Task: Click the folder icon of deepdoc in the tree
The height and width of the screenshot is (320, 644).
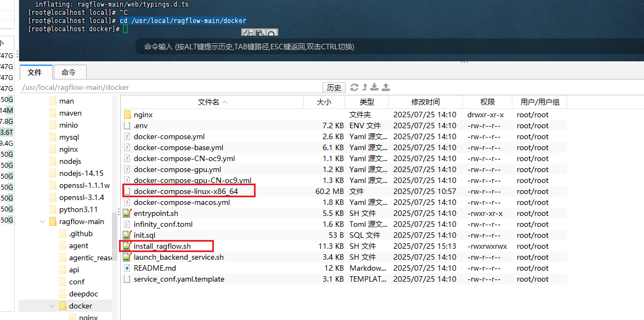Action: (63, 294)
